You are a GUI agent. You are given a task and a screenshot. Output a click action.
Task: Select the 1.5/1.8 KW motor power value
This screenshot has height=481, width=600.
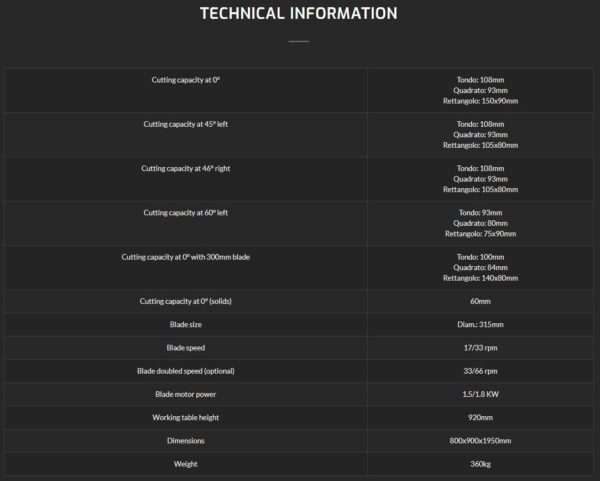(481, 394)
